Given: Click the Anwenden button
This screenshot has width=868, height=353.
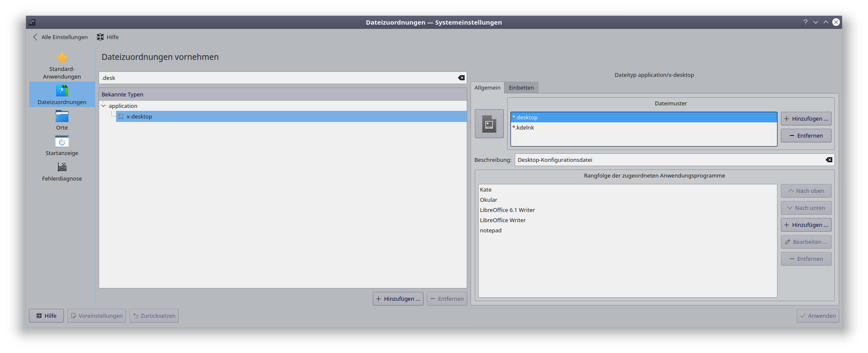Looking at the screenshot, I should 818,316.
